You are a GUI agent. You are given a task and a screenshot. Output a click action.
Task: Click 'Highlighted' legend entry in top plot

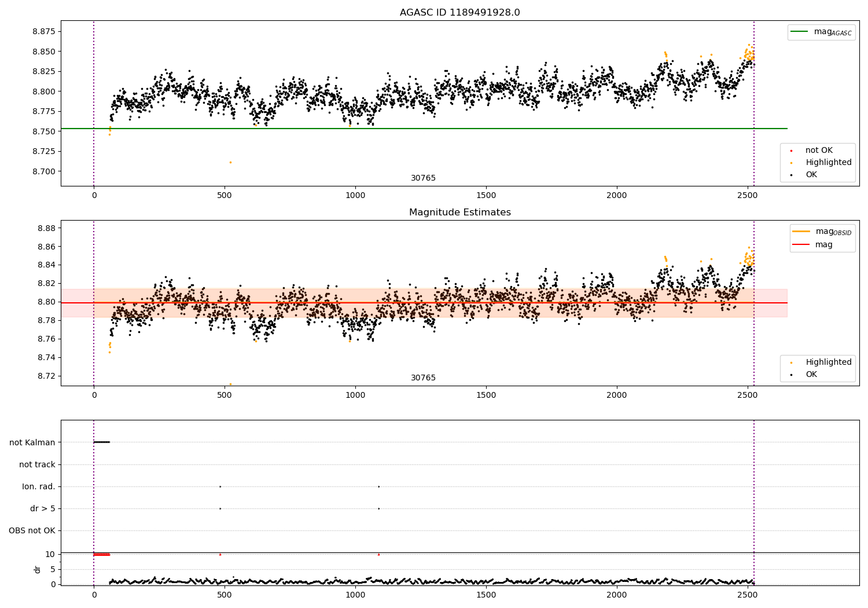coord(829,163)
